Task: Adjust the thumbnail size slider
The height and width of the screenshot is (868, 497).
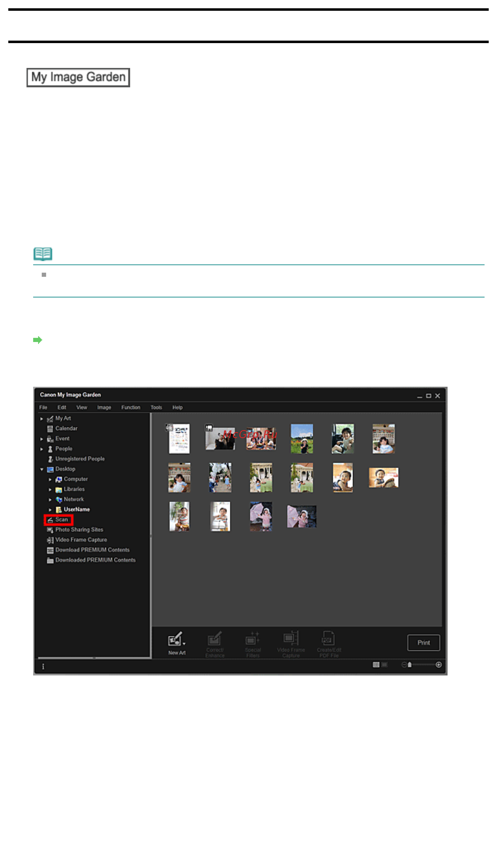Action: click(410, 665)
